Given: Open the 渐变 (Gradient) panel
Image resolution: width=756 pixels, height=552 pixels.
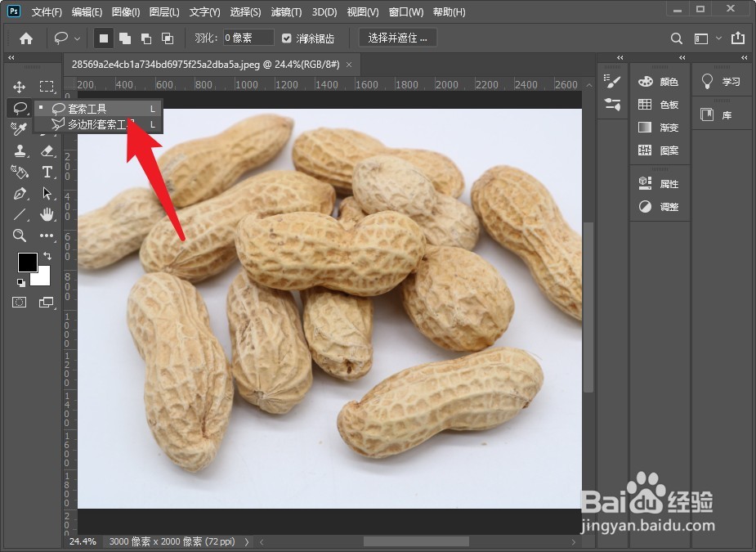Looking at the screenshot, I should [659, 127].
